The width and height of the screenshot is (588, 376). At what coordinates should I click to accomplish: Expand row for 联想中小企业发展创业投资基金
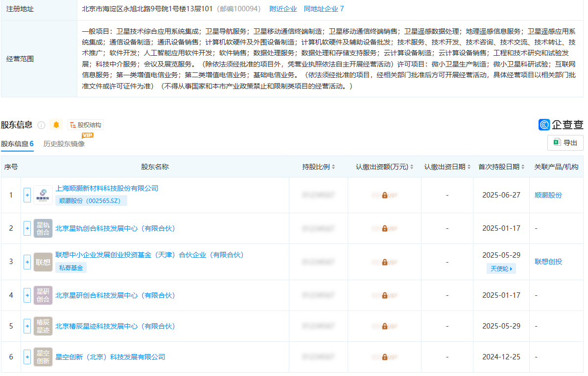pyautogui.click(x=27, y=262)
